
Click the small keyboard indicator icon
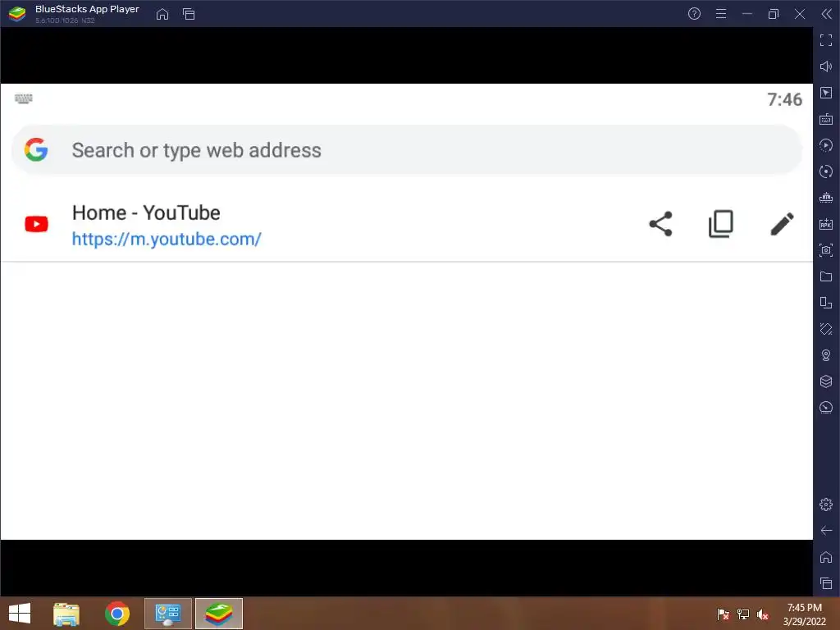(24, 98)
